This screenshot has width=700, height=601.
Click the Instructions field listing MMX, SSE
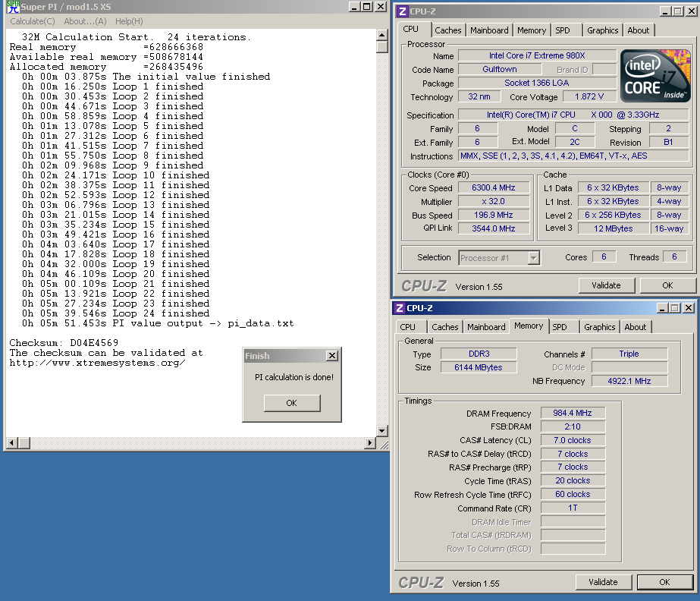pyautogui.click(x=573, y=156)
